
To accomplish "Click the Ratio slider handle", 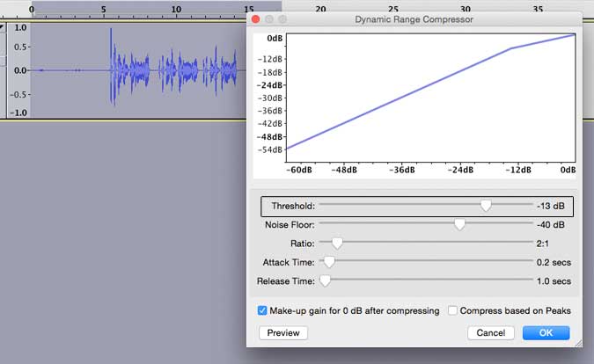I will pyautogui.click(x=337, y=244).
